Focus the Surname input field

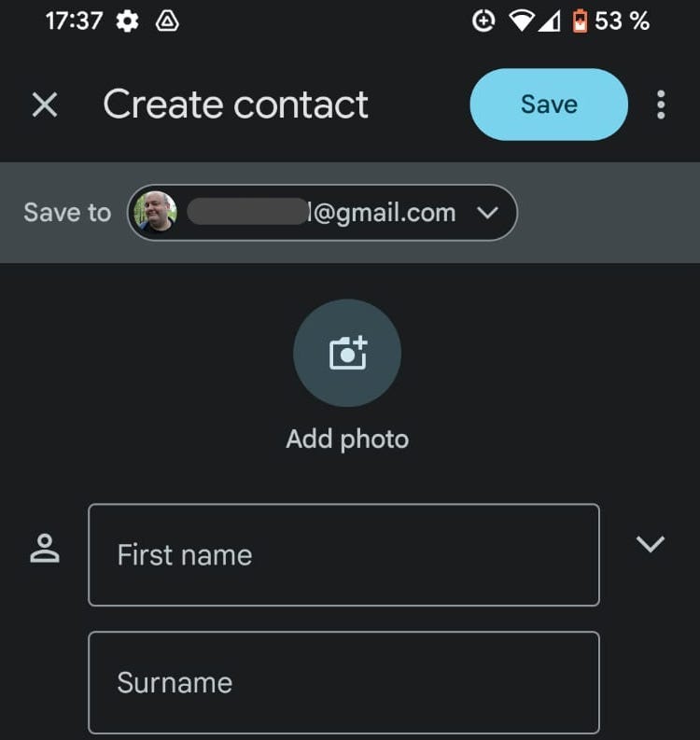(x=343, y=682)
